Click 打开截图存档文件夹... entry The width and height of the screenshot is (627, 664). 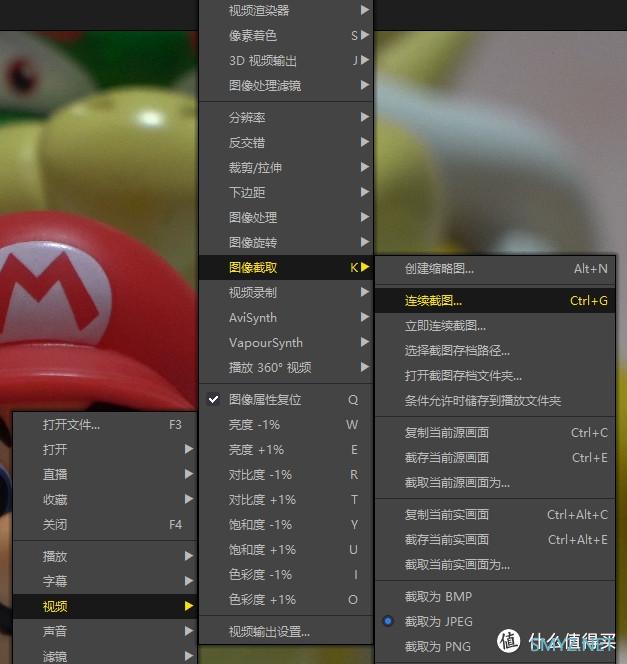463,376
